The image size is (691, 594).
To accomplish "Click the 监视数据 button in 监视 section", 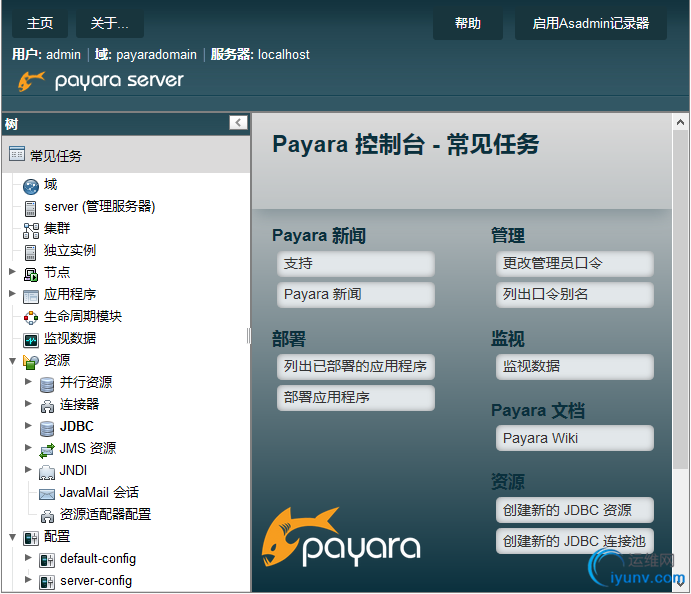I will point(575,367).
